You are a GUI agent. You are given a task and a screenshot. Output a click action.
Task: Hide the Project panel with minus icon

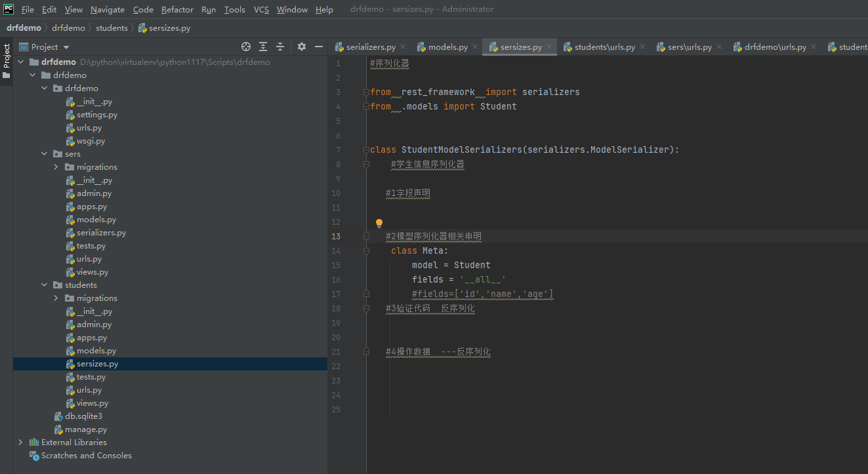pyautogui.click(x=319, y=47)
